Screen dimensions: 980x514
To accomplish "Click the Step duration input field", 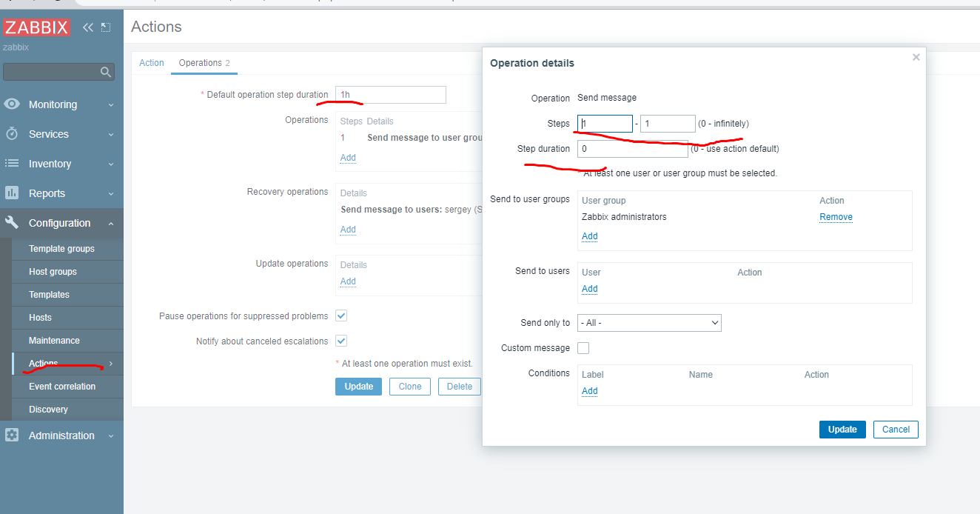I will pos(632,149).
